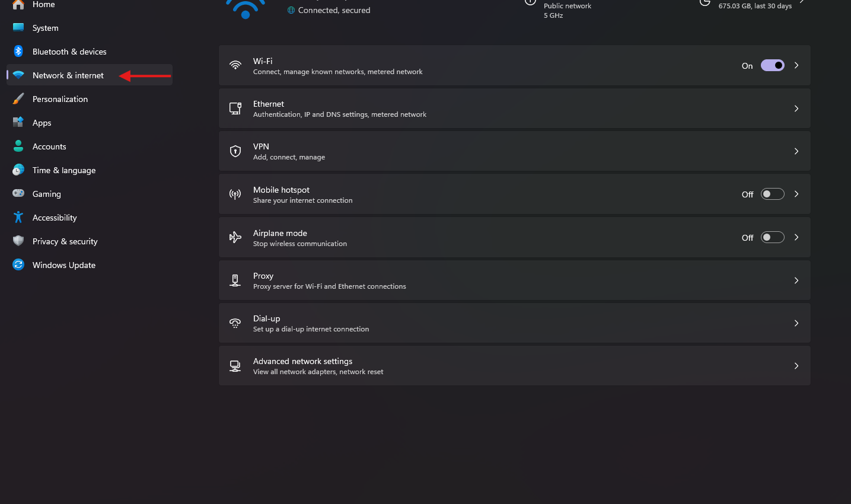Click the Dial-up phone icon
The height and width of the screenshot is (504, 851).
click(235, 323)
